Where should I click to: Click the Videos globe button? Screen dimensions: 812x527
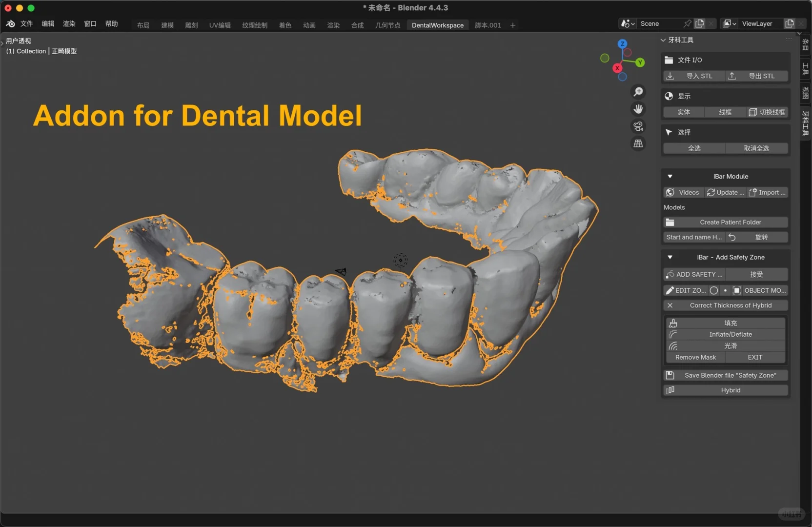tap(684, 193)
